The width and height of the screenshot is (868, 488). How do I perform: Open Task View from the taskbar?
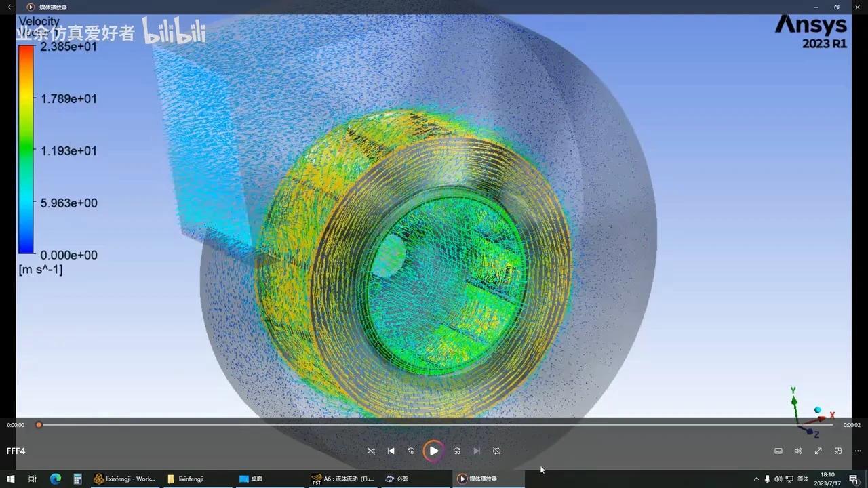click(32, 479)
